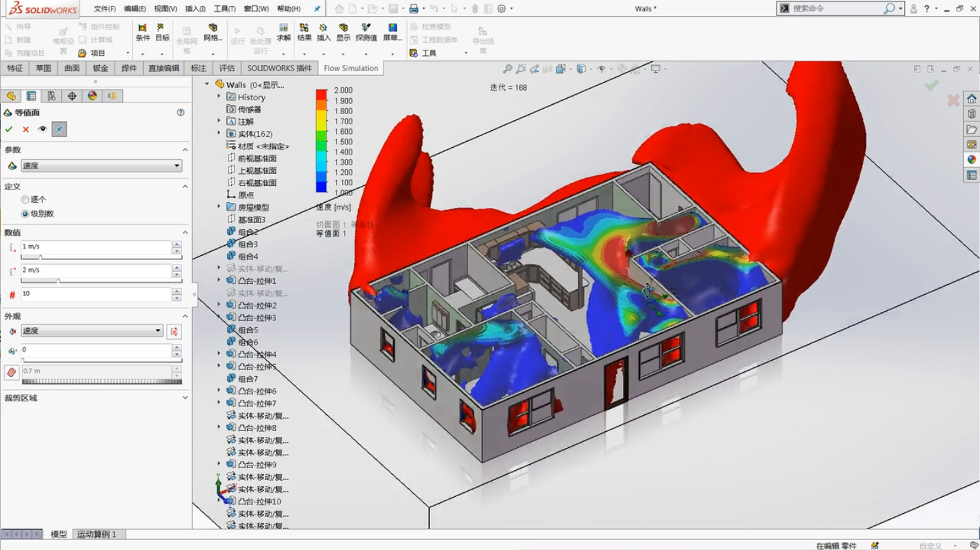Click the 1 m/s value slider

coord(101,257)
